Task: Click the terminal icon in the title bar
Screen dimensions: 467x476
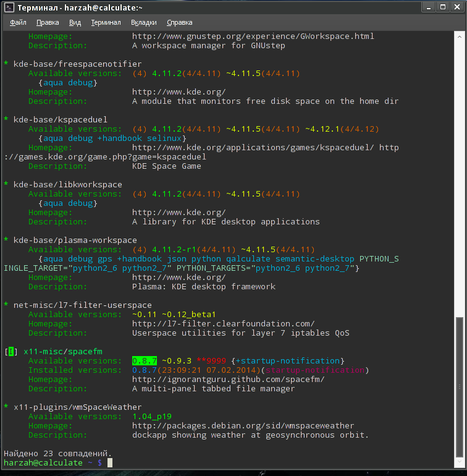Action: pos(9,7)
